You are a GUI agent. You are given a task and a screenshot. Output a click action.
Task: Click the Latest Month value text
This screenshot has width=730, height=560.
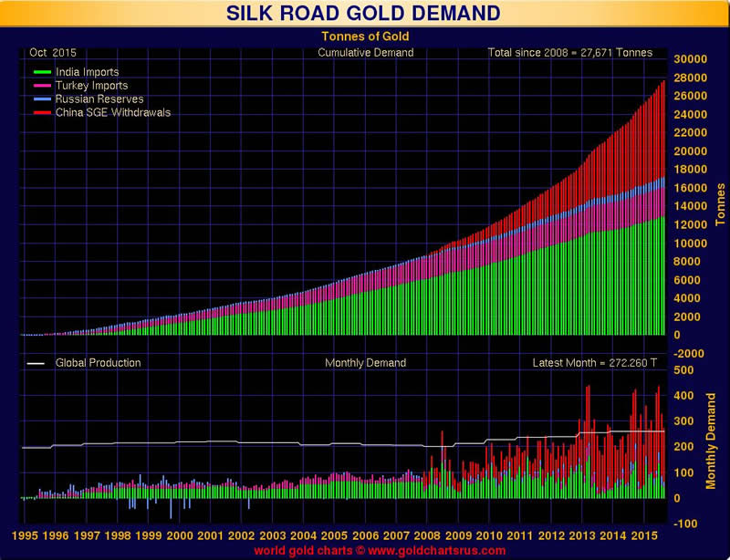pos(592,363)
